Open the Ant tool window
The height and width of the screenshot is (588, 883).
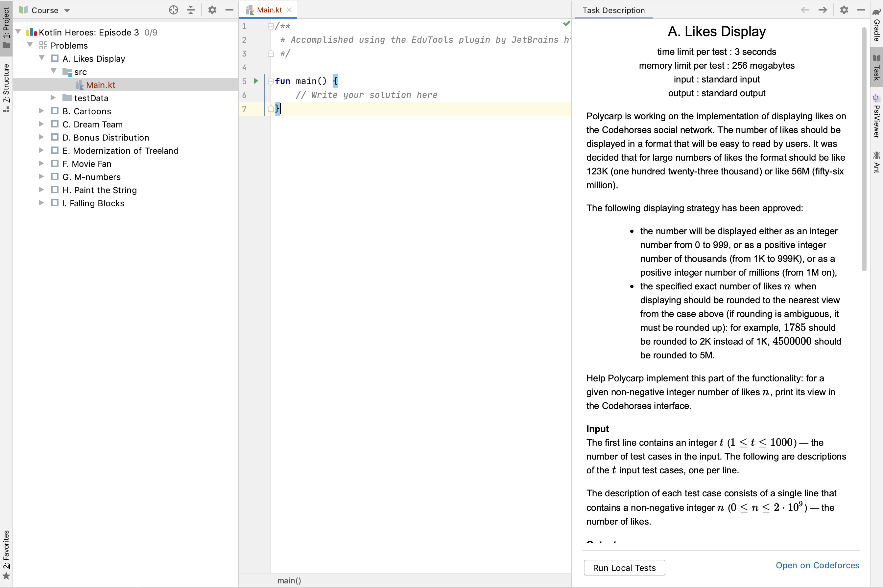pyautogui.click(x=877, y=162)
